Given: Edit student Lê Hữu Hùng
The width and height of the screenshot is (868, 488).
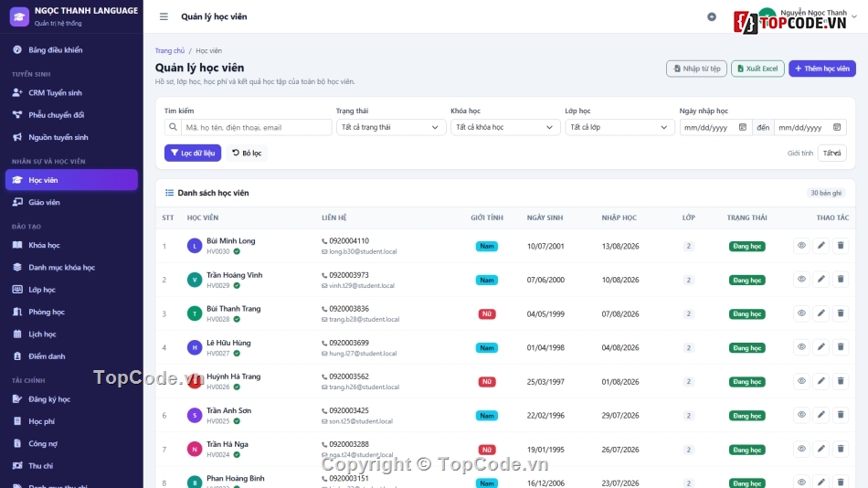Looking at the screenshot, I should pyautogui.click(x=821, y=347).
